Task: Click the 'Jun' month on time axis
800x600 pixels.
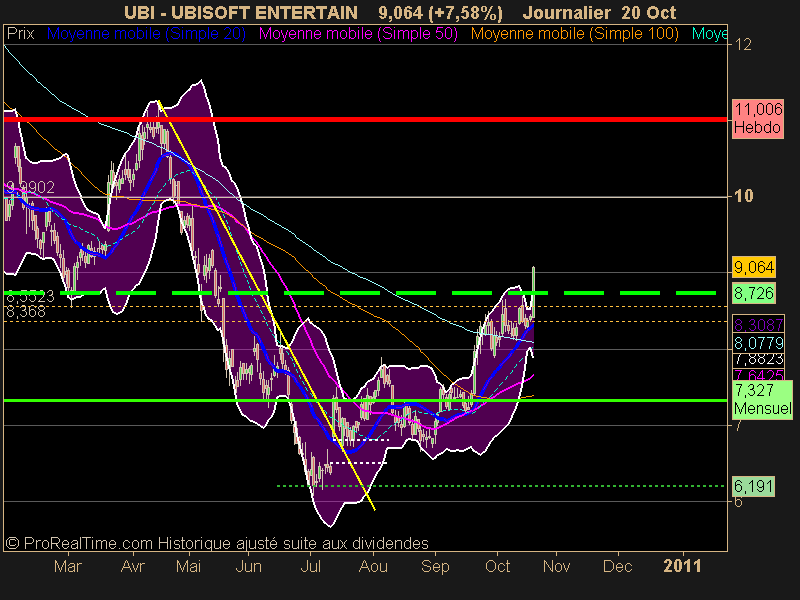Action: click(248, 566)
